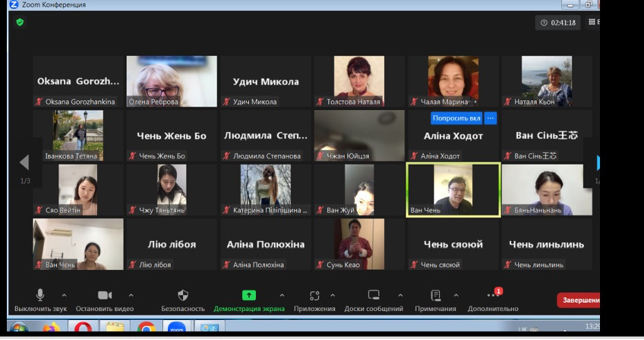Go to previous page of participants arrow
The height and width of the screenshot is (340, 644).
[24, 162]
